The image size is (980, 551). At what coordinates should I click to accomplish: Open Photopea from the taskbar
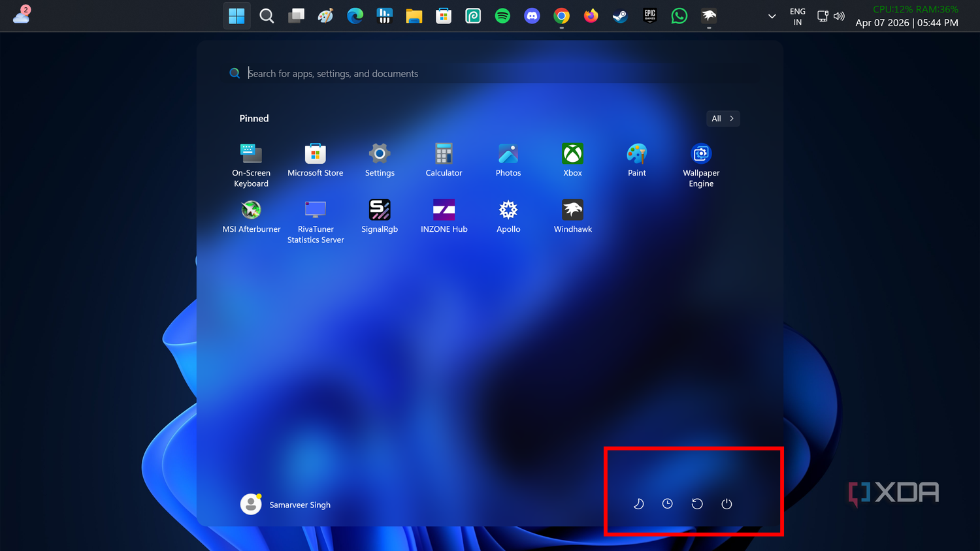(x=473, y=16)
